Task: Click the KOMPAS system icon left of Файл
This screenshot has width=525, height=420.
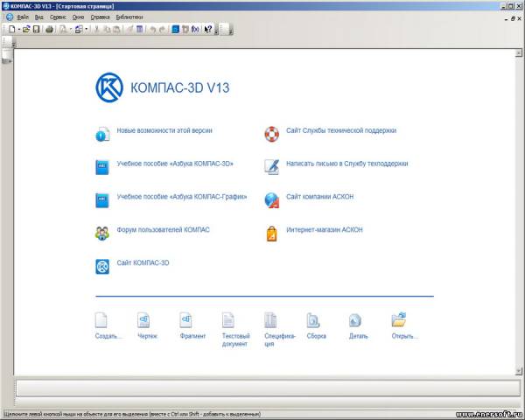Action: (10, 17)
